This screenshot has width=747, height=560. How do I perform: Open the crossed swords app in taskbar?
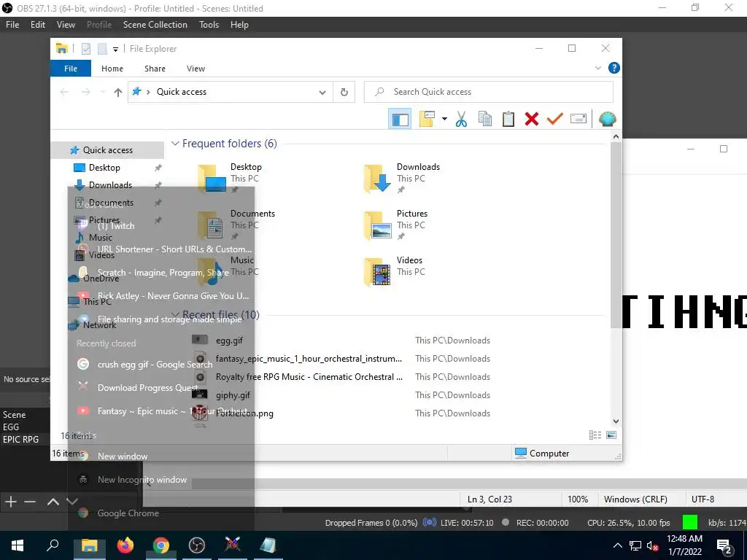pos(233,545)
